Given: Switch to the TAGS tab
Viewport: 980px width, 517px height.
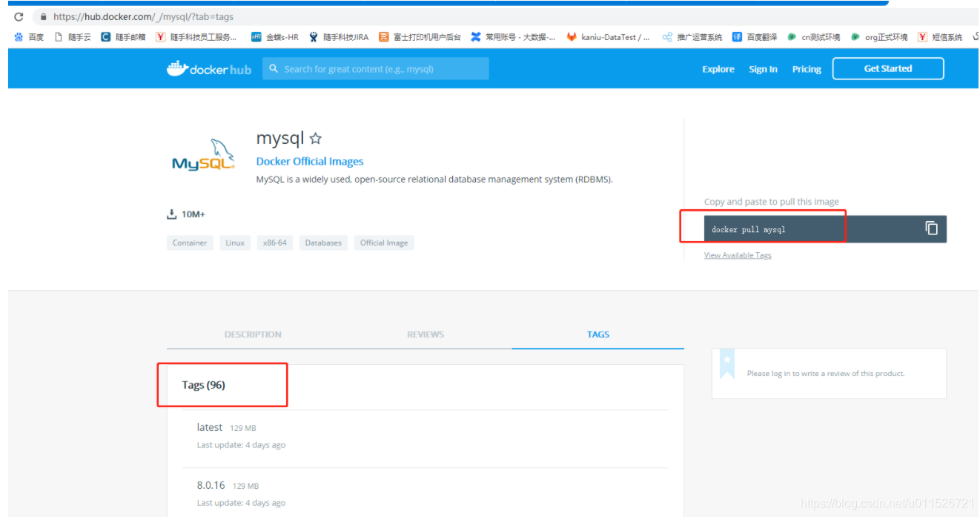Looking at the screenshot, I should tap(598, 335).
